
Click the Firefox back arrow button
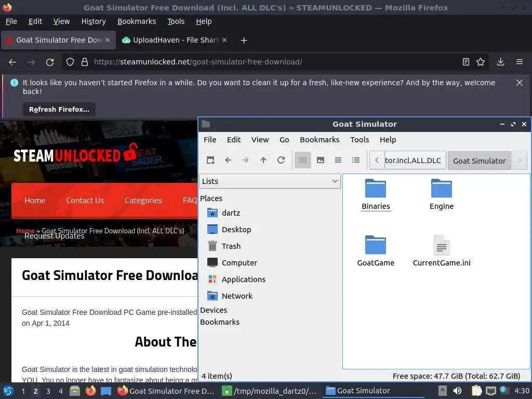coord(12,62)
